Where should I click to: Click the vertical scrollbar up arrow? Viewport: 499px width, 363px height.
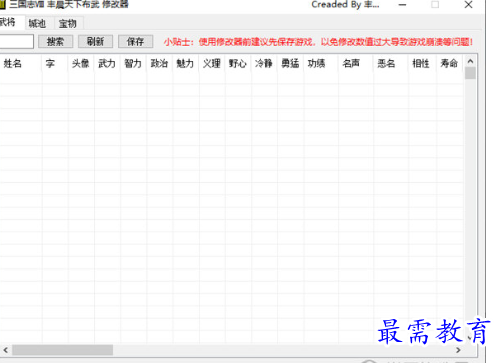click(470, 61)
